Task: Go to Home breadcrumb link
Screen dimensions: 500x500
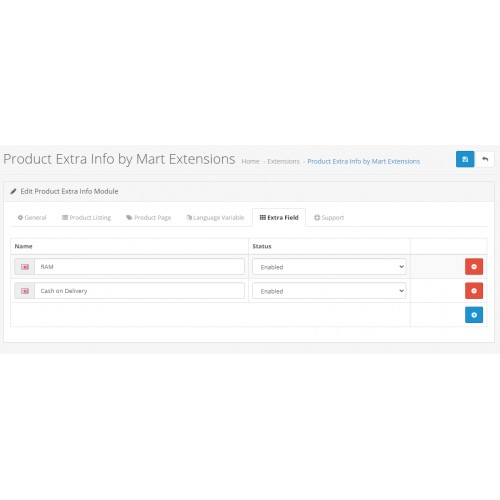Action: coord(250,161)
